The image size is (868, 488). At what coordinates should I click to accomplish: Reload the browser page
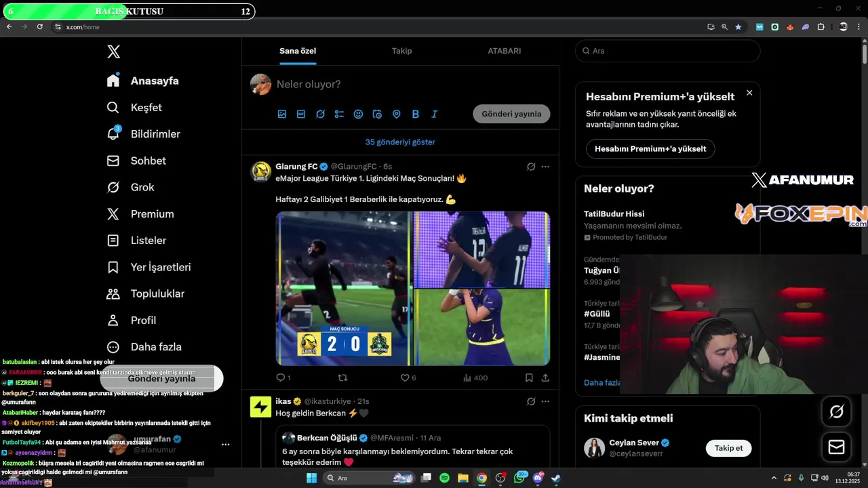coord(40,26)
